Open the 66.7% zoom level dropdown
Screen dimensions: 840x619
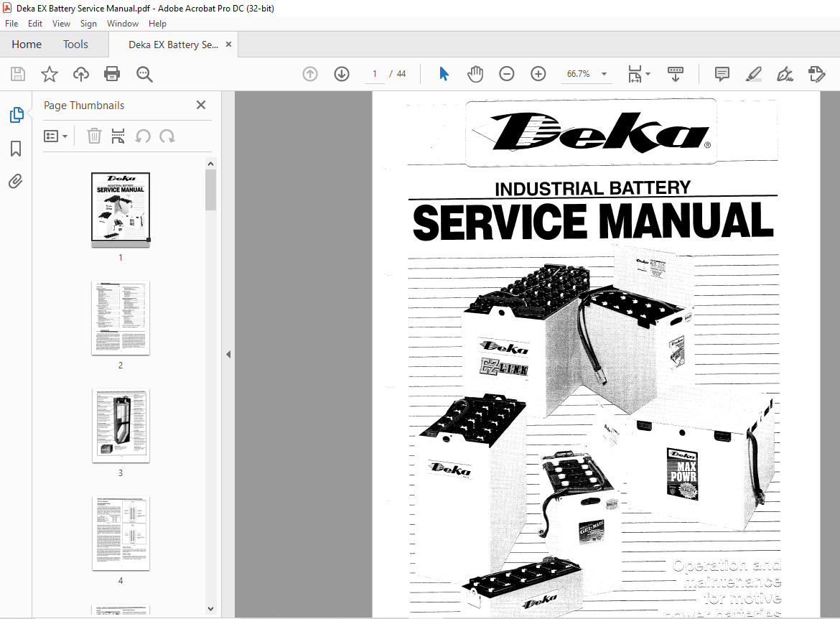click(604, 74)
